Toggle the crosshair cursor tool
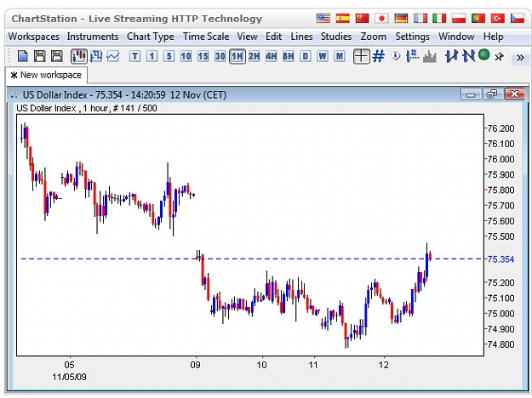 [362, 56]
